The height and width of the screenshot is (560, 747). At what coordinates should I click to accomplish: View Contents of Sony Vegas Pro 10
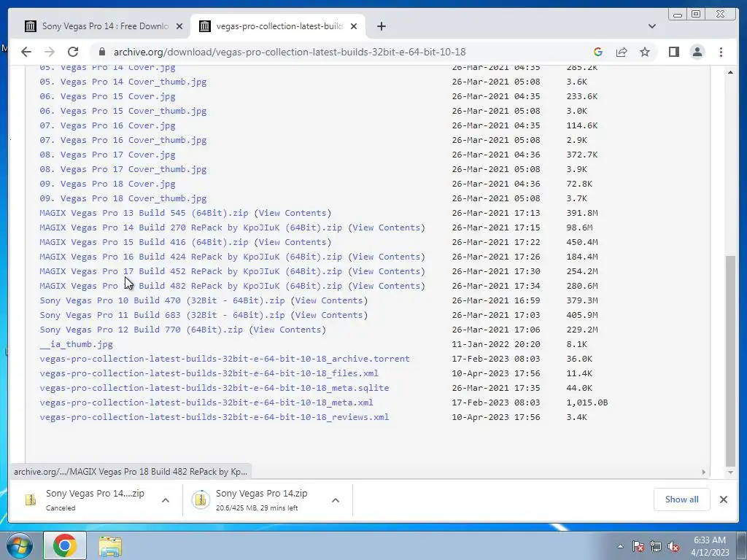(x=329, y=300)
